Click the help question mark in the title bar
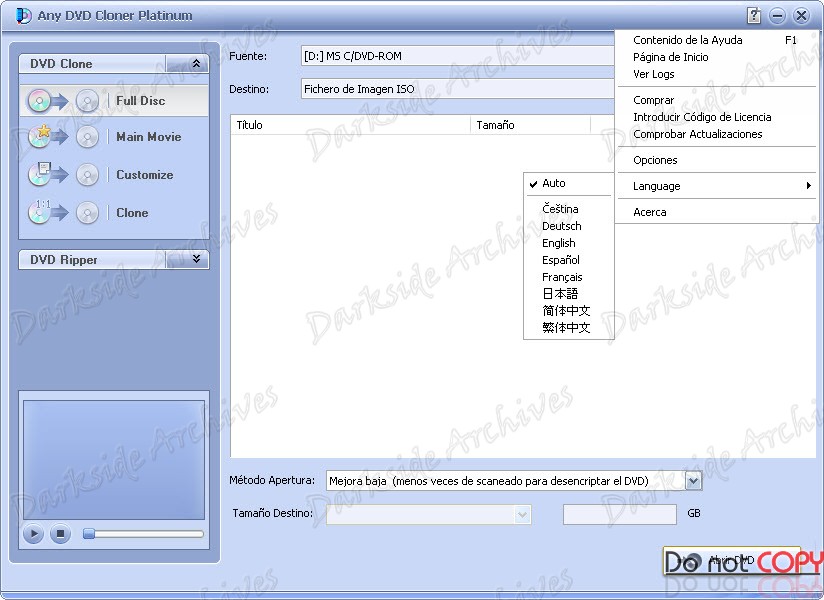This screenshot has height=600, width=824. coord(754,15)
